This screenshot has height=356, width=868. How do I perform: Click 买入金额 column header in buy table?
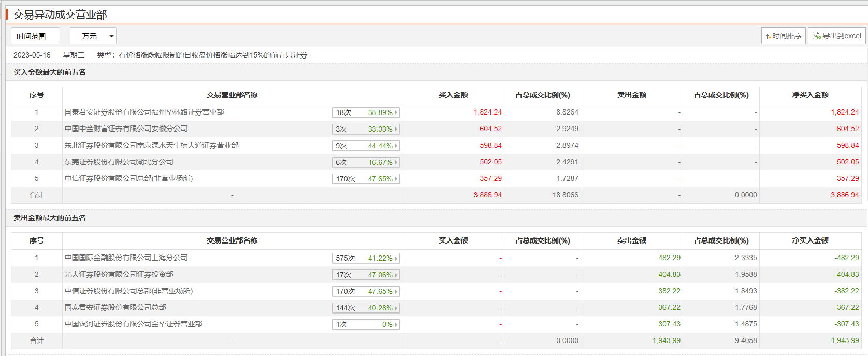(453, 95)
